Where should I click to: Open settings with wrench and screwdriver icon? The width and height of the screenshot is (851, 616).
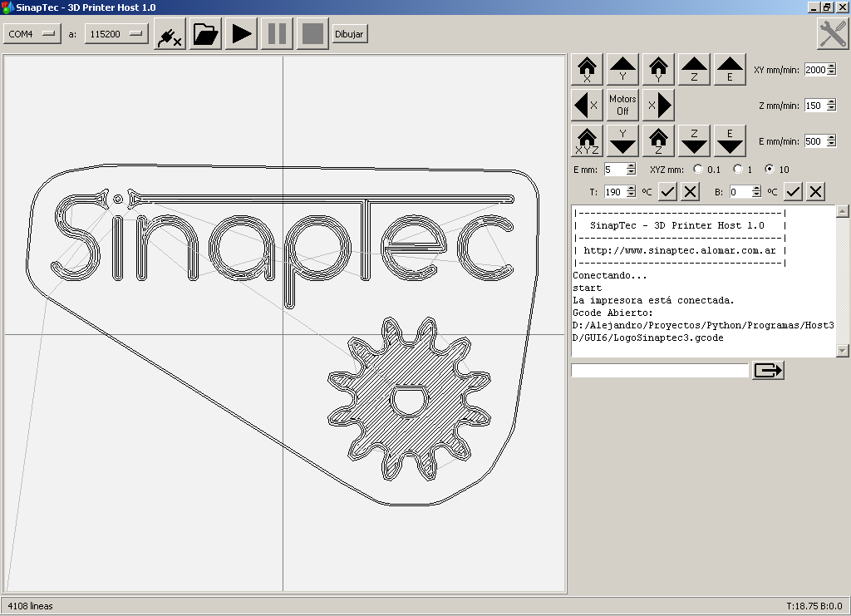[x=832, y=33]
